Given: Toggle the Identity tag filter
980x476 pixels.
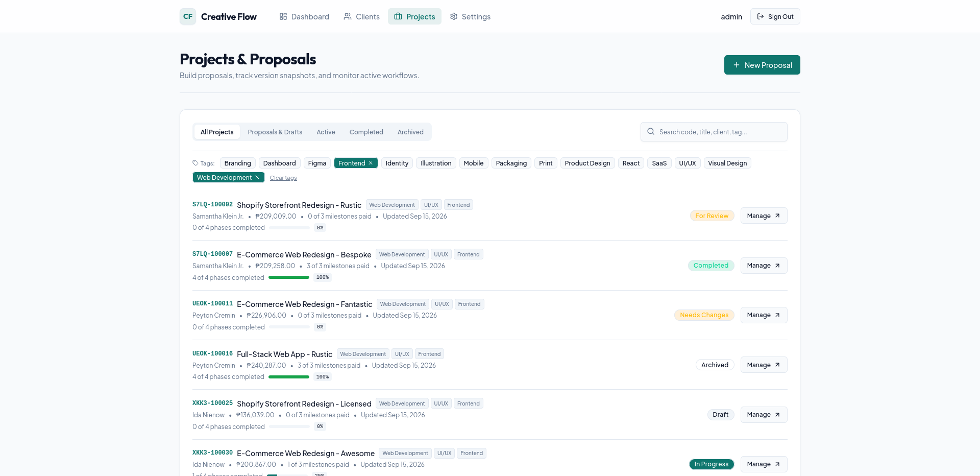Looking at the screenshot, I should point(397,163).
